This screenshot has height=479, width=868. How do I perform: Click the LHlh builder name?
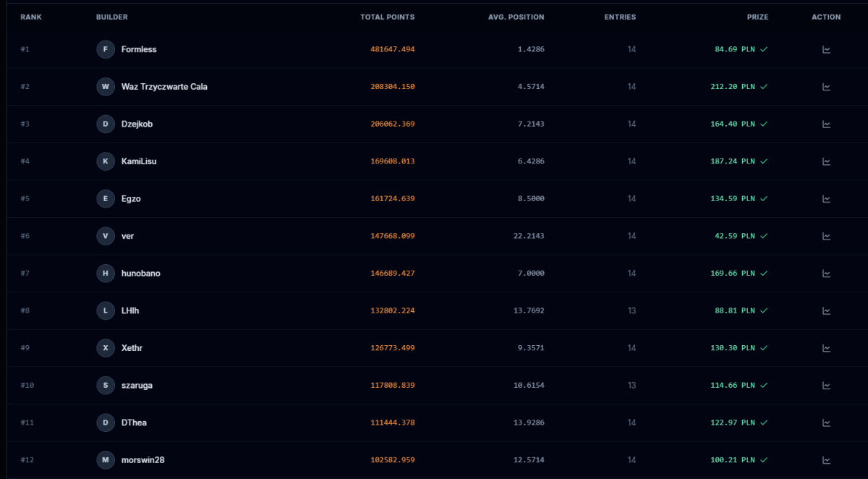[x=131, y=310]
